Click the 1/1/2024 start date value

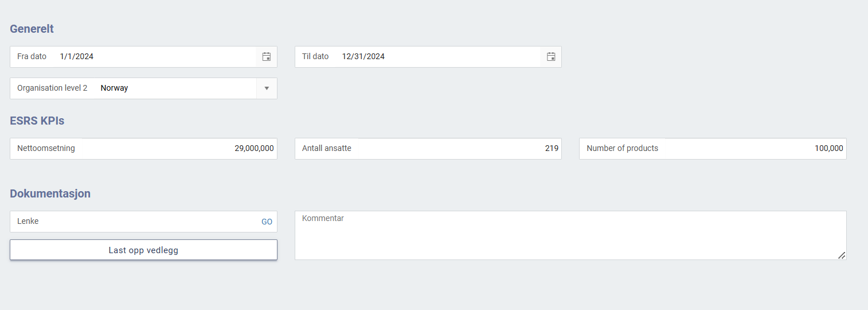[76, 57]
